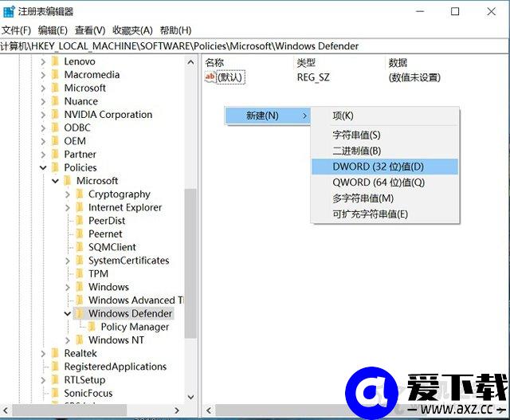Collapse the Policies tree node
The image size is (510, 420).
43,167
